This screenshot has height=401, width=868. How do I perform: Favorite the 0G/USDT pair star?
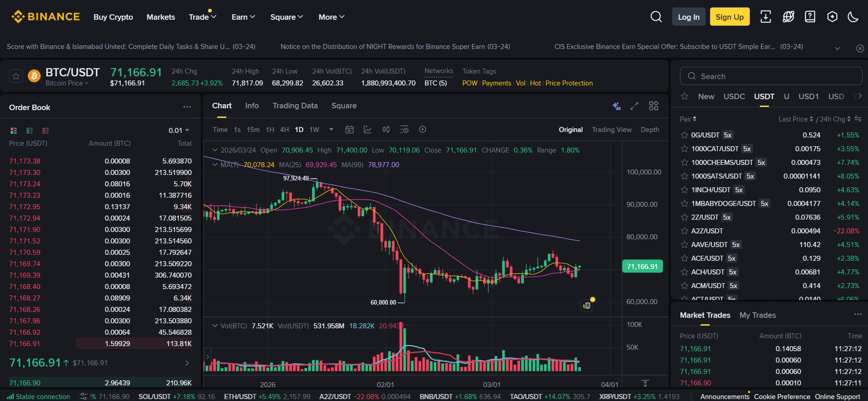point(685,135)
